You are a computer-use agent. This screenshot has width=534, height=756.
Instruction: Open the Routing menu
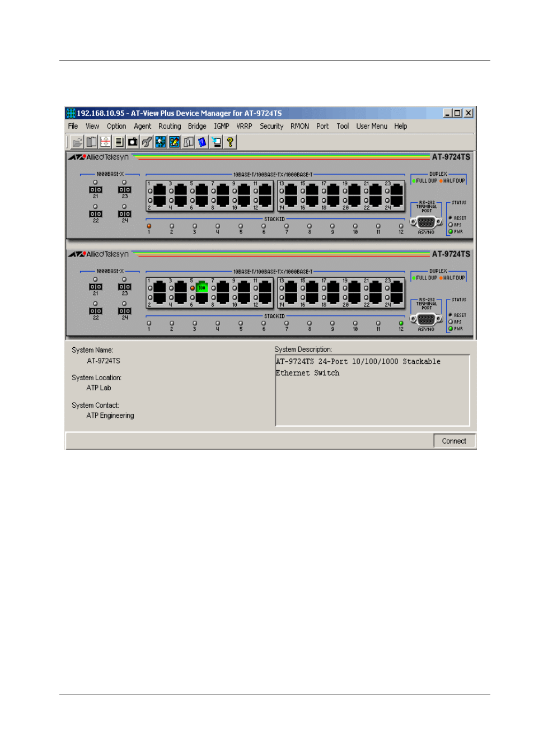(170, 127)
